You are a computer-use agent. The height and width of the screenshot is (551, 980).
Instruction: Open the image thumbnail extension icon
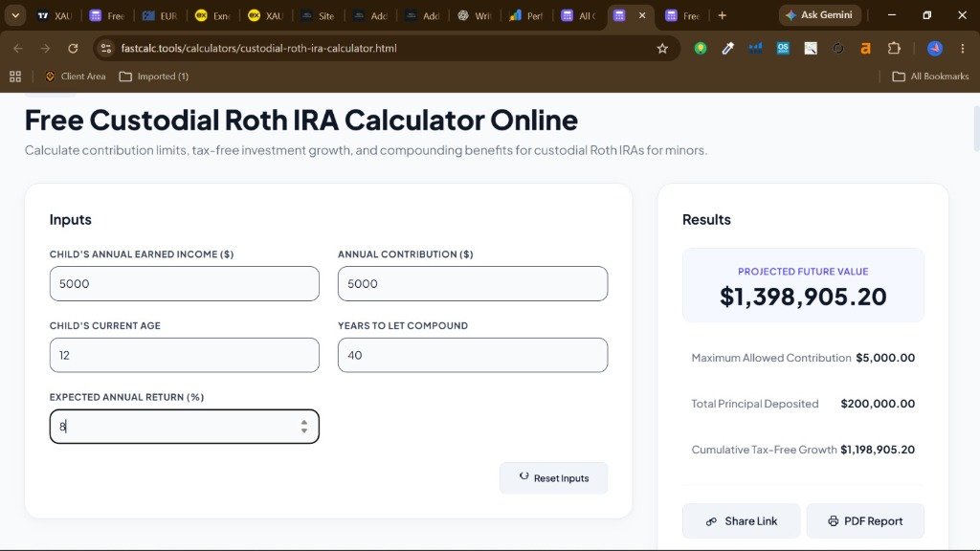[x=811, y=48]
